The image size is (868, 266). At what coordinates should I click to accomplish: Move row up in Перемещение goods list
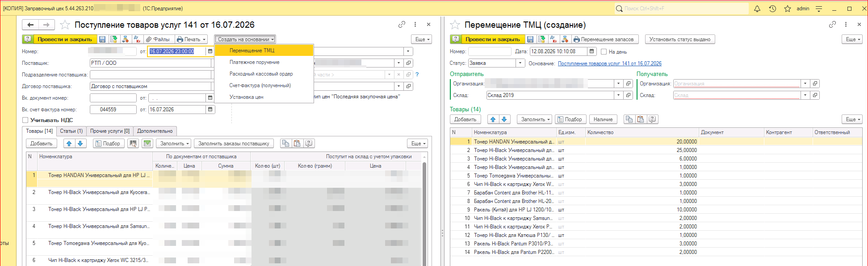[x=493, y=119]
